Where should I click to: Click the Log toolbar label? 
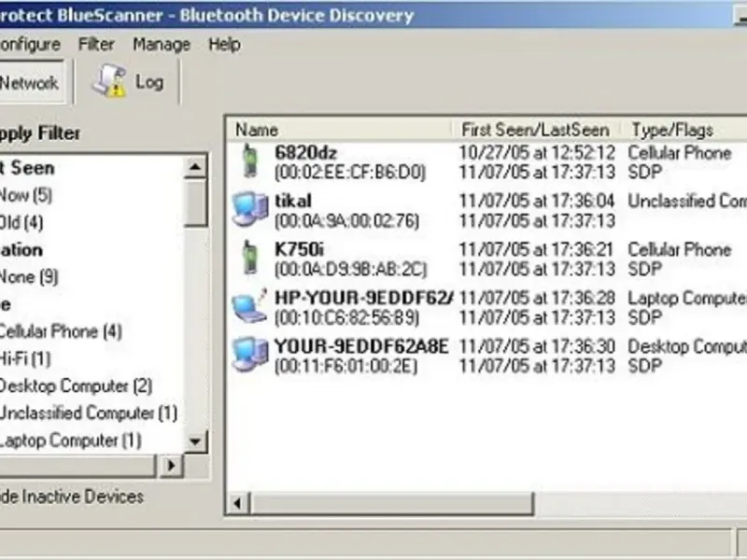point(149,82)
